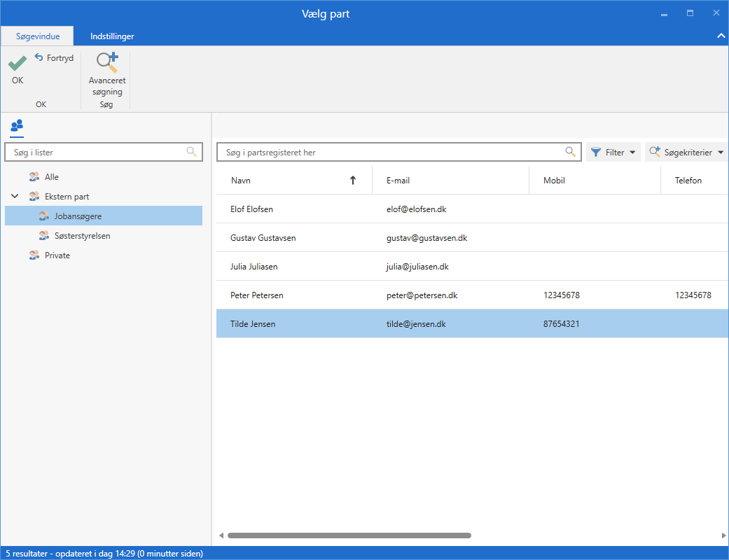This screenshot has width=729, height=560.
Task: Select the Gustav Gustavsen row
Action: 473,238
